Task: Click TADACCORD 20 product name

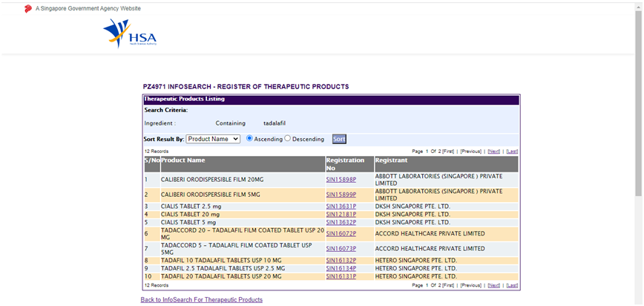Action: pos(243,234)
